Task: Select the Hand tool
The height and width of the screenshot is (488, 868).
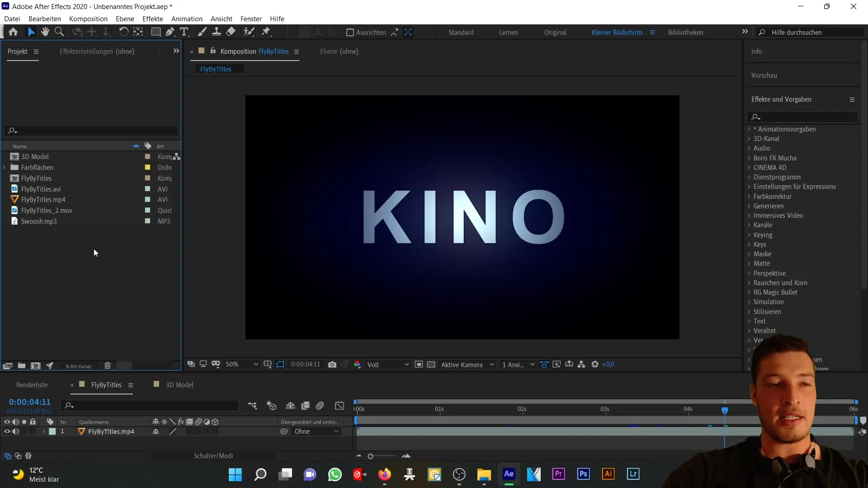Action: pos(45,32)
